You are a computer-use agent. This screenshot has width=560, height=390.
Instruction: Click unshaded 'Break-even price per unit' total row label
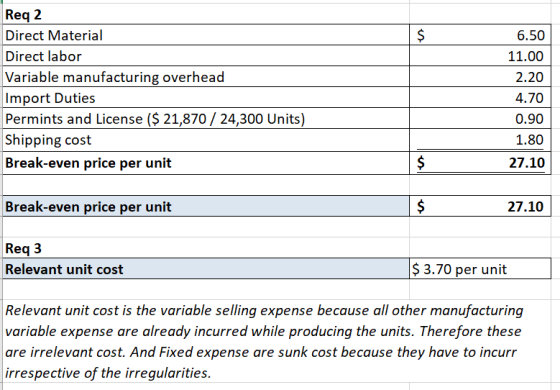pyautogui.click(x=206, y=163)
